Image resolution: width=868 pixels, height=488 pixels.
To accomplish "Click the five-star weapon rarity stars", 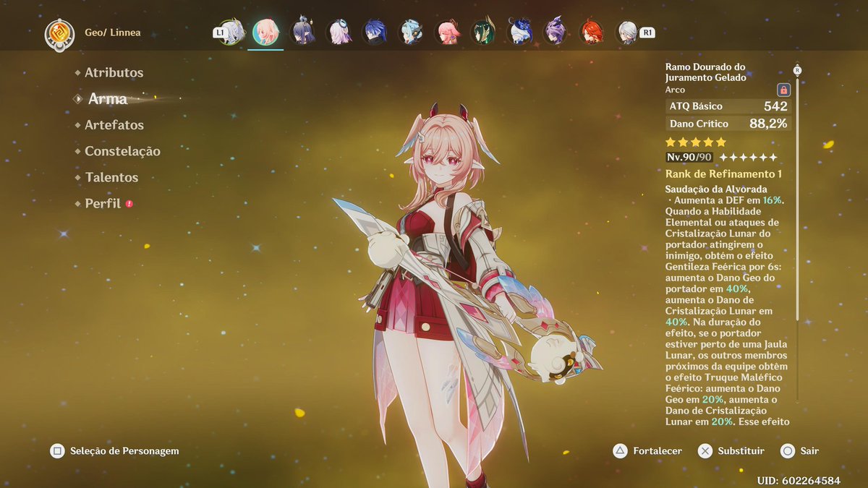I will pyautogui.click(x=696, y=142).
